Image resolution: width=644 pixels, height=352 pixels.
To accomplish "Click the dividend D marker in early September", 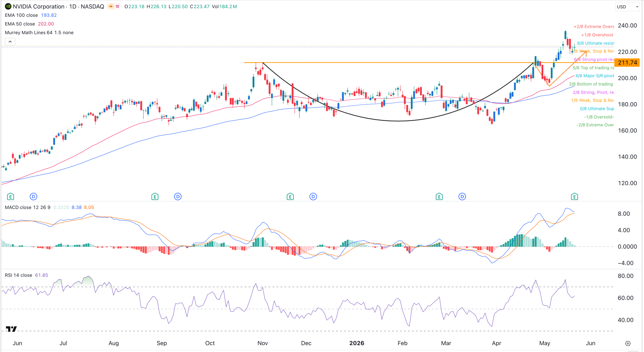I will 178,196.
